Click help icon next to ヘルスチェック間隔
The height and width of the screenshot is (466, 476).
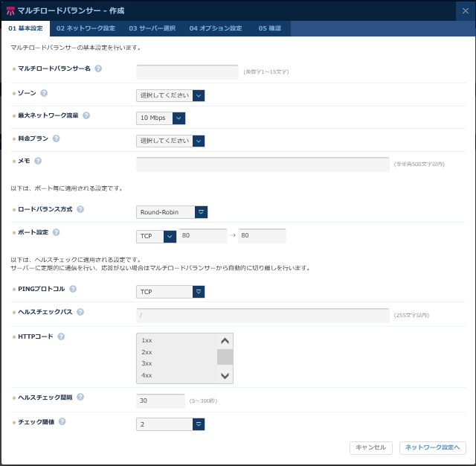tap(80, 397)
